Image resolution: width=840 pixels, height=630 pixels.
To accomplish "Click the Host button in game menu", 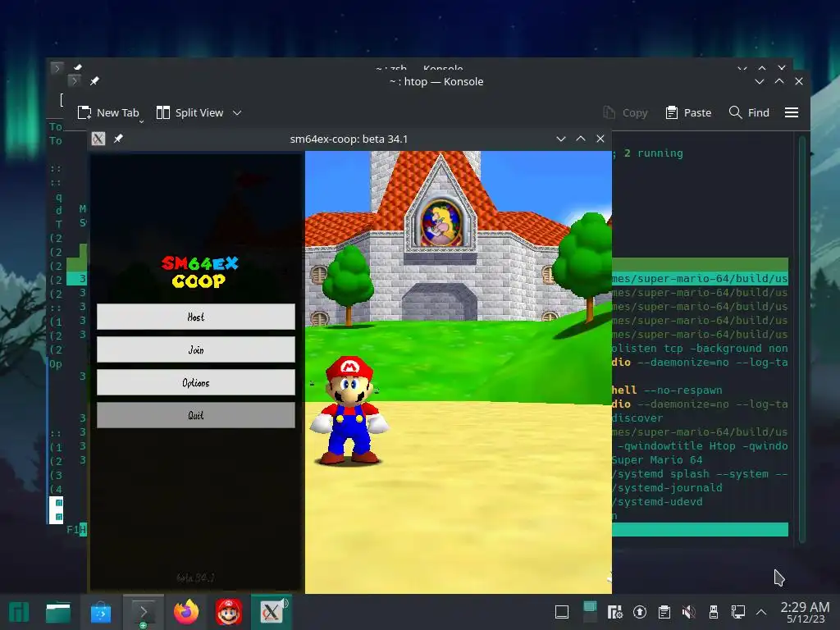I will point(195,317).
